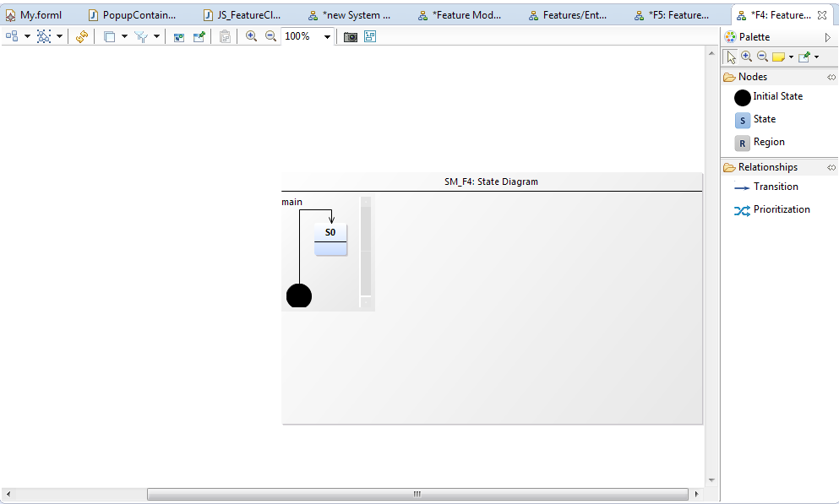Select the Prioritization relationship tool

pyautogui.click(x=772, y=210)
